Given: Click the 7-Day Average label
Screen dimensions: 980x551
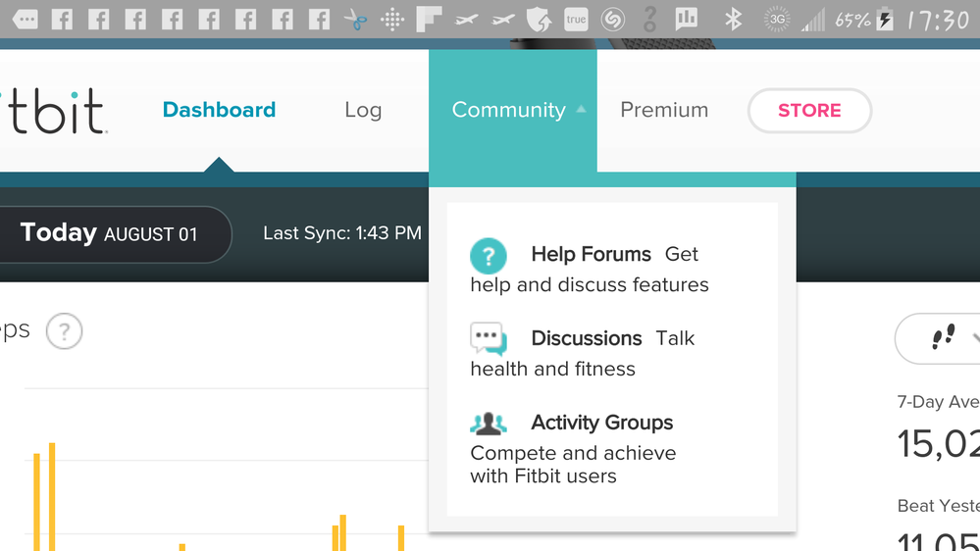Looking at the screenshot, I should 938,402.
